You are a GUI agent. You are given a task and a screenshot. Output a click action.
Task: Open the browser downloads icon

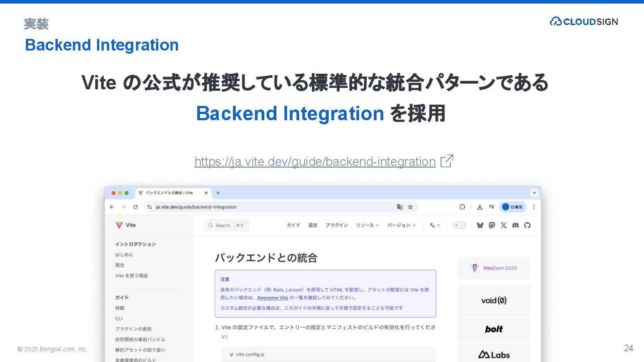[480, 207]
